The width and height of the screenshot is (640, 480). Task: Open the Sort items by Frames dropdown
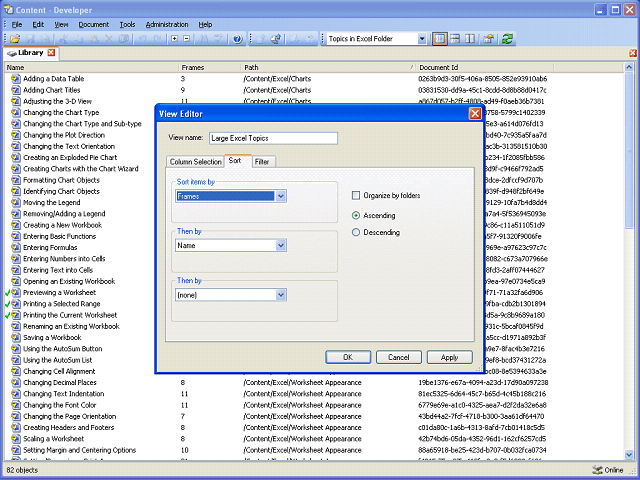281,196
